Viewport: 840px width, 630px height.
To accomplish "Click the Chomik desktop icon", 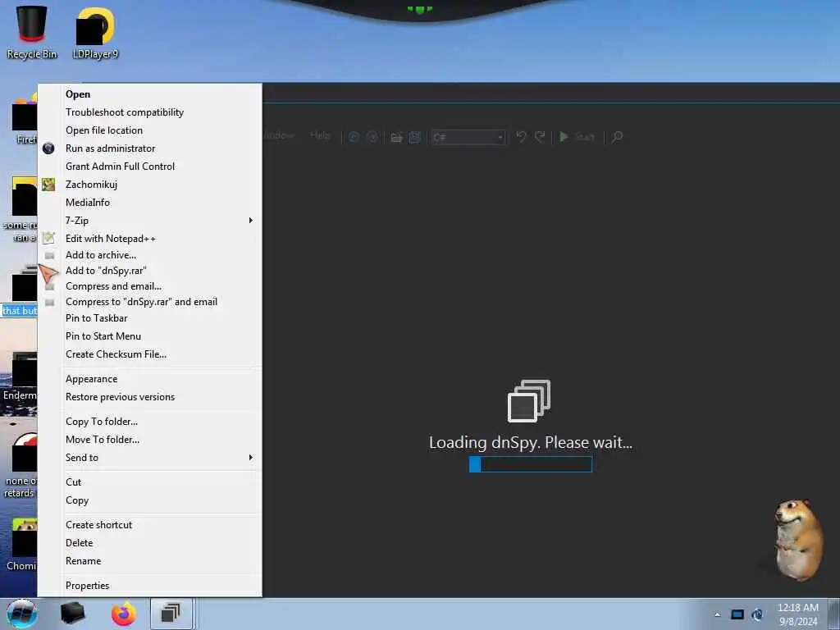I will coord(21,544).
